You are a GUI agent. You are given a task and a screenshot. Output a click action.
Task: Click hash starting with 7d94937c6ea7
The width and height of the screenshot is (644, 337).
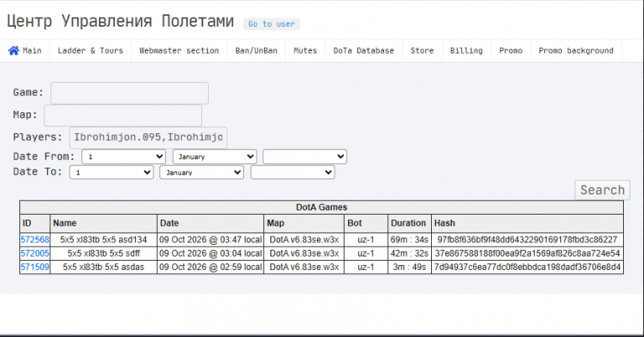point(527,267)
